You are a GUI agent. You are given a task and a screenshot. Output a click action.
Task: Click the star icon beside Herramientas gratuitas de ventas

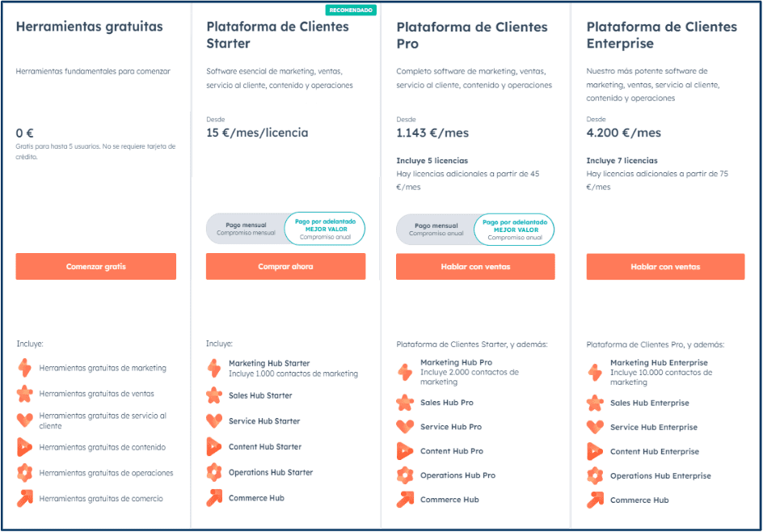25,394
